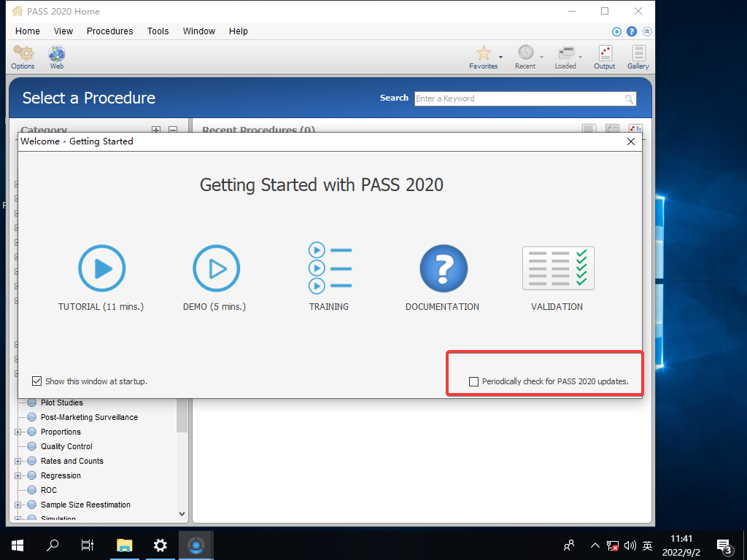Open the Windows Start menu

pos(18,545)
